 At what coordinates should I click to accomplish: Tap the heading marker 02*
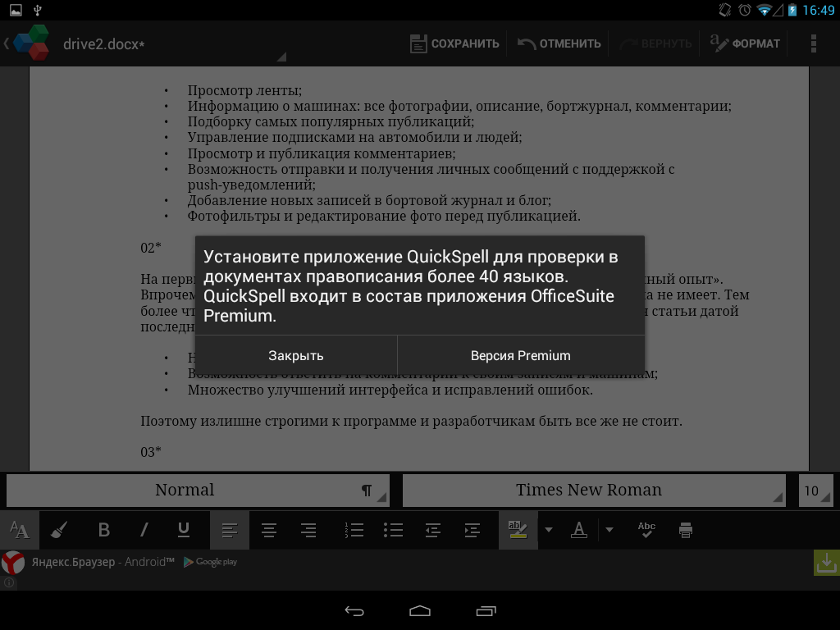151,248
